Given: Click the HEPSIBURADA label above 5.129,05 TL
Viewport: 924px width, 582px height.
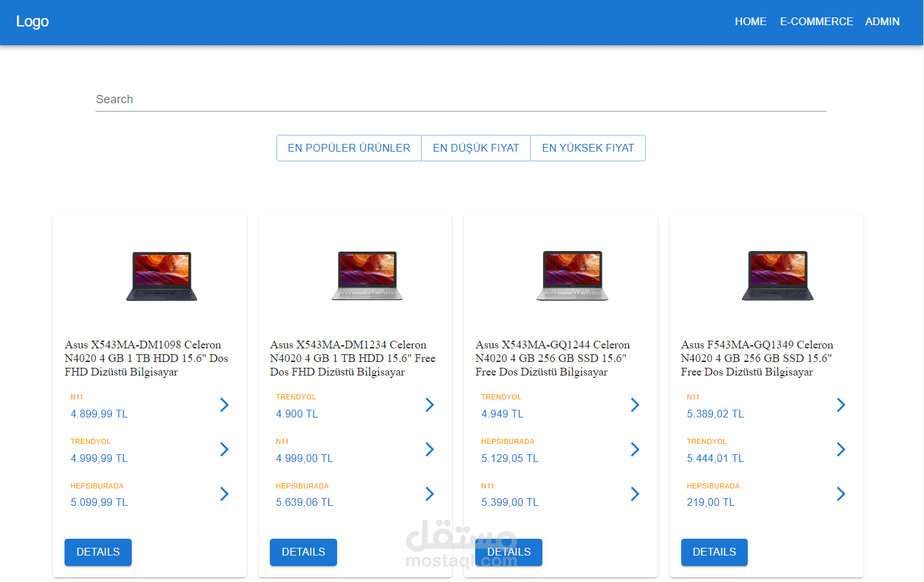Looking at the screenshot, I should 508,442.
